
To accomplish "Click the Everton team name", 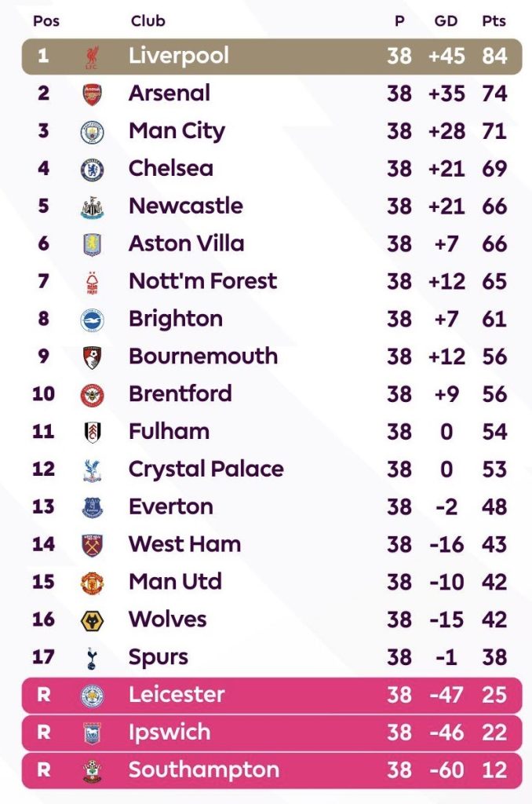I will pos(170,506).
